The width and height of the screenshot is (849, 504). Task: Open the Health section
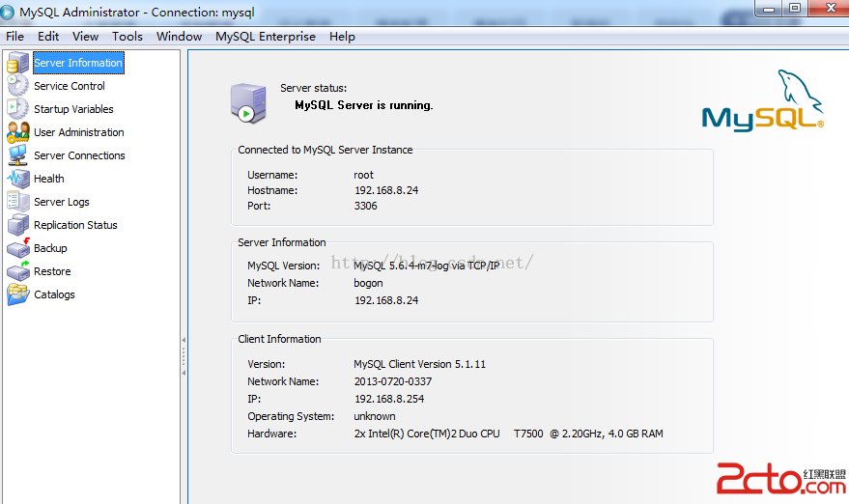coord(48,179)
